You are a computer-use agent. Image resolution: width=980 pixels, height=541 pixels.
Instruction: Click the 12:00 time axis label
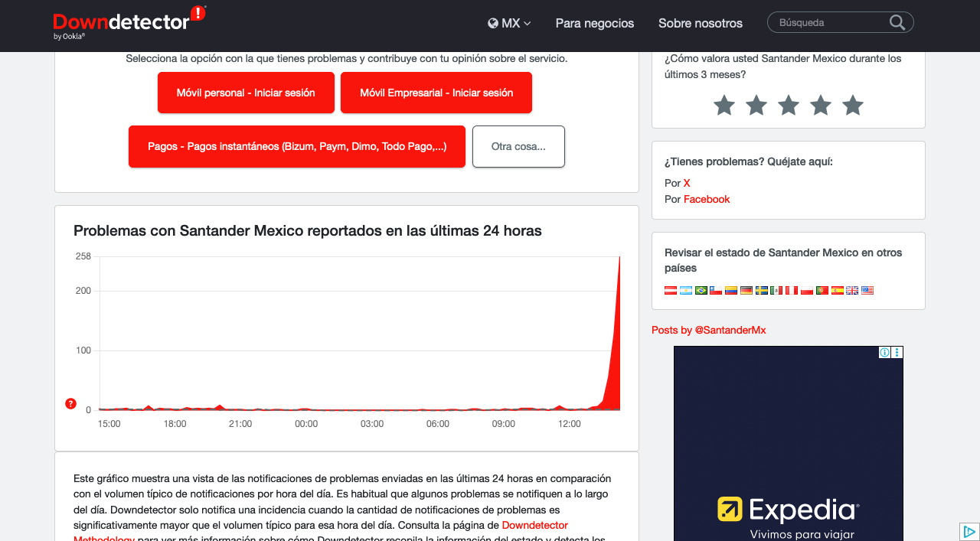point(570,424)
